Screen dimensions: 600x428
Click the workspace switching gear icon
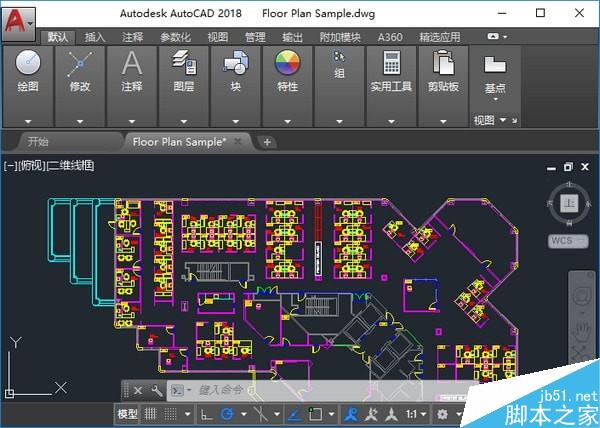[442, 414]
